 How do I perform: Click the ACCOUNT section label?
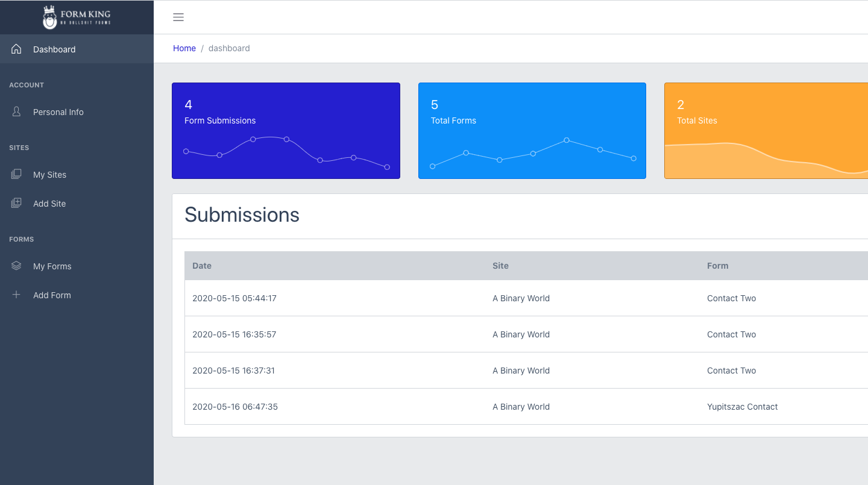27,85
